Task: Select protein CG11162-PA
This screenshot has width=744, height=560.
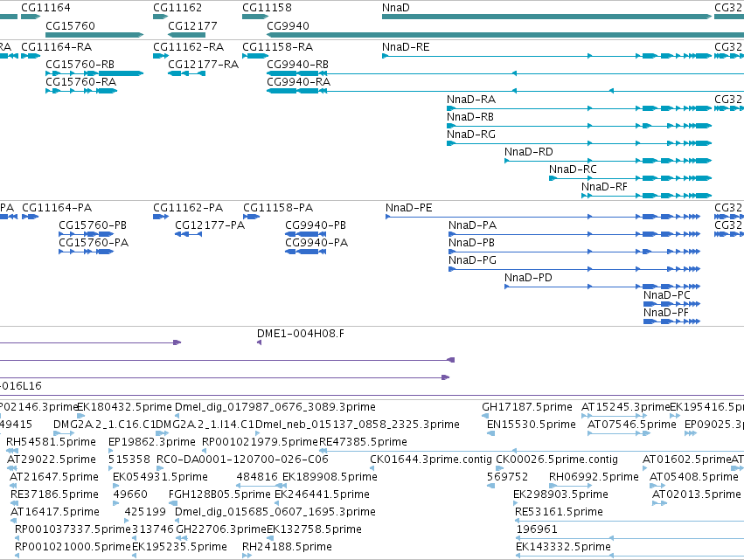Action: point(188,208)
